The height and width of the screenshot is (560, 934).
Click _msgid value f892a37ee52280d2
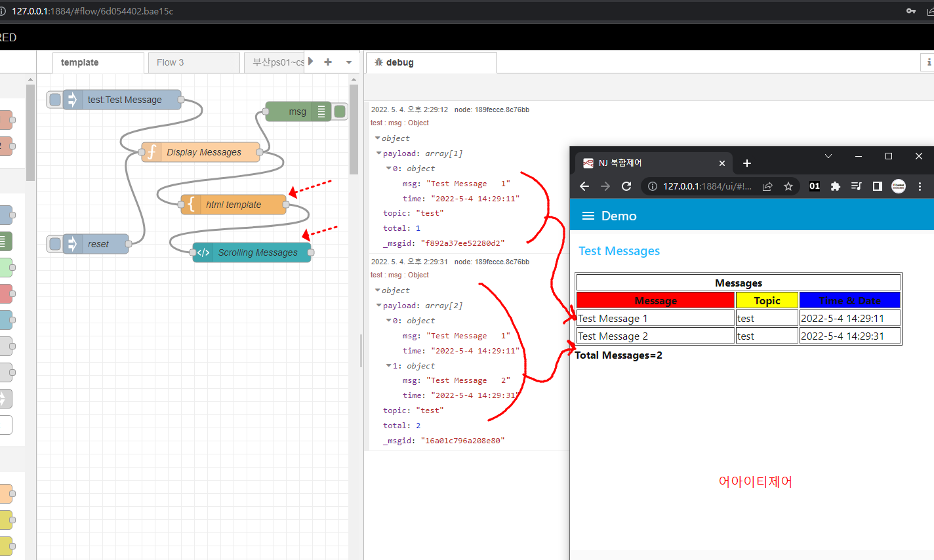[x=462, y=243]
